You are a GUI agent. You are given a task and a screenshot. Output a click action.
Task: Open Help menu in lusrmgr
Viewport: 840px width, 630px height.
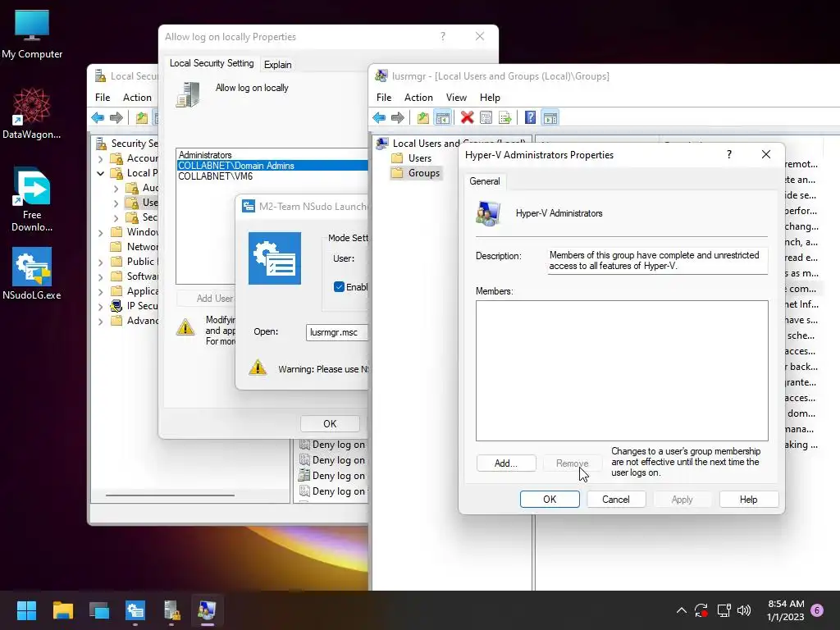point(490,97)
